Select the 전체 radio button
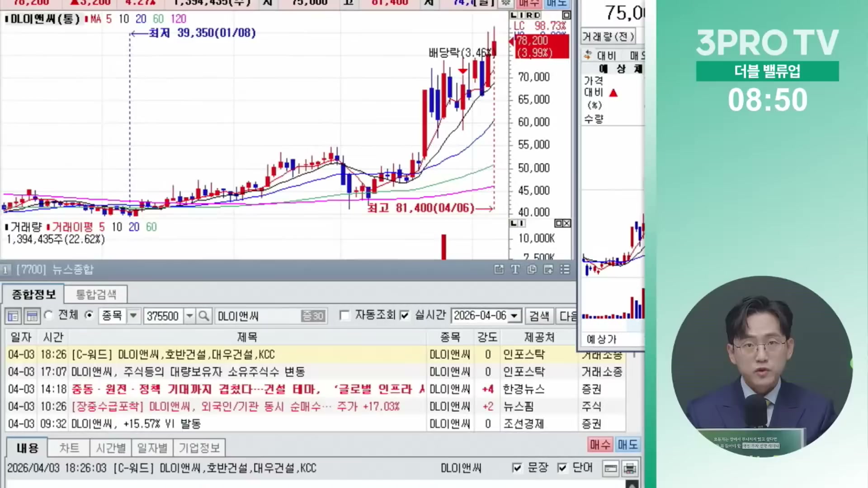This screenshot has width=868, height=488. click(49, 315)
